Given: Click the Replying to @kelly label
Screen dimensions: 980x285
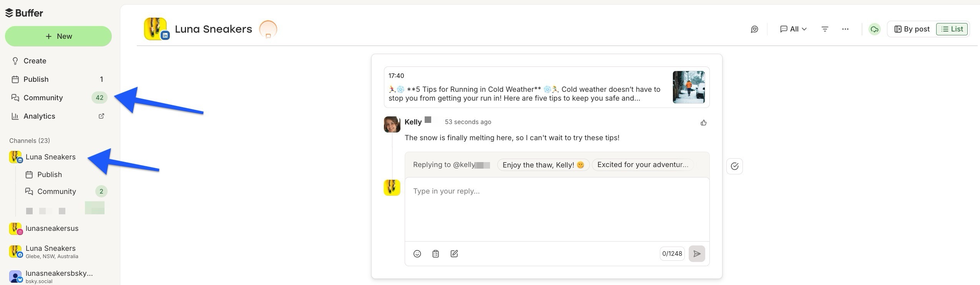Looking at the screenshot, I should tap(451, 165).
